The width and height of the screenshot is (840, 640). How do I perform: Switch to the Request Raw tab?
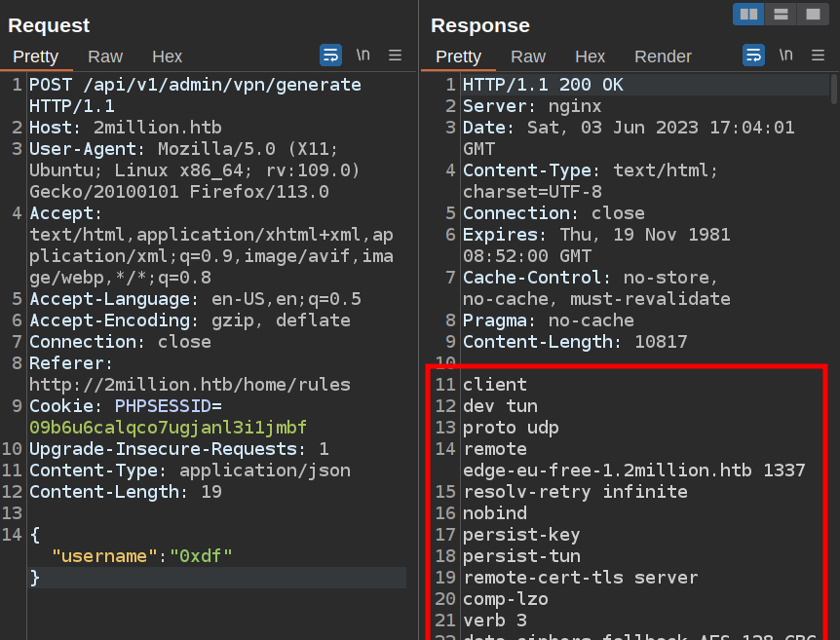105,56
